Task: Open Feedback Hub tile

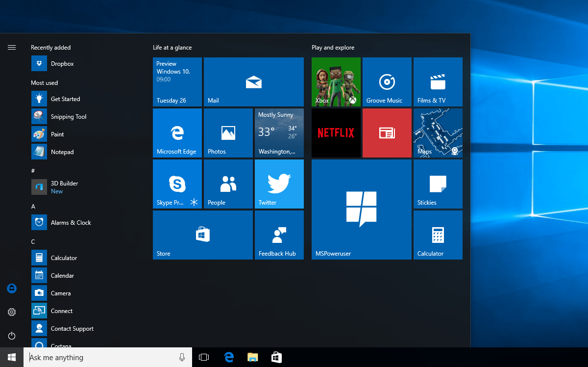Action: click(279, 235)
